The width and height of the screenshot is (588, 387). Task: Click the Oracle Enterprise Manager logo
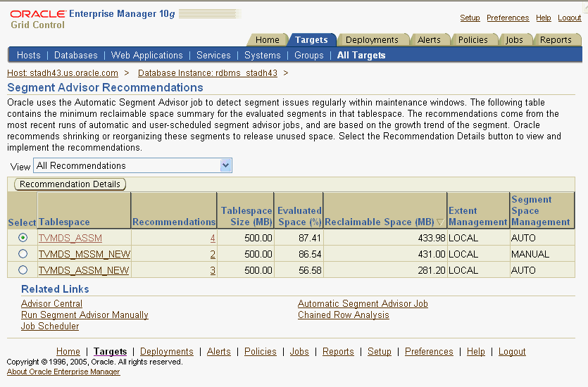click(x=92, y=18)
